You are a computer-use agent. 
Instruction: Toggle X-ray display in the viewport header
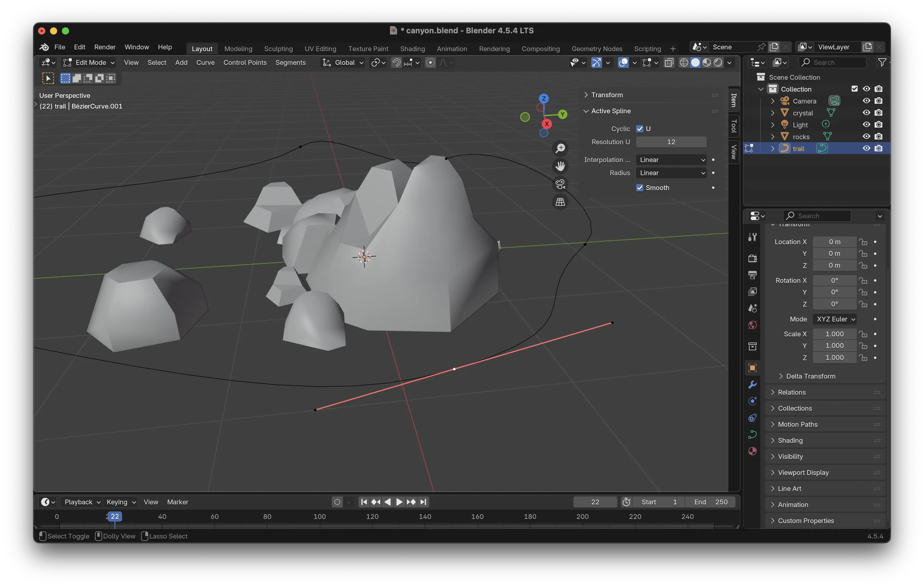669,62
